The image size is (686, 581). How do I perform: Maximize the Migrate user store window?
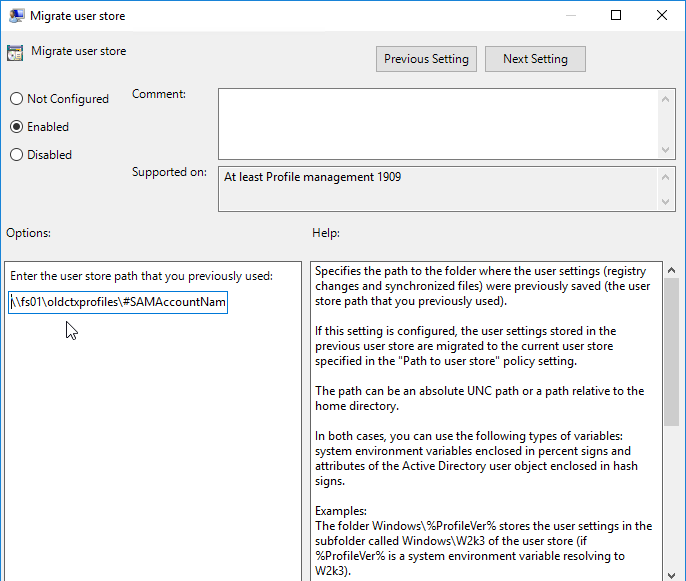[616, 16]
